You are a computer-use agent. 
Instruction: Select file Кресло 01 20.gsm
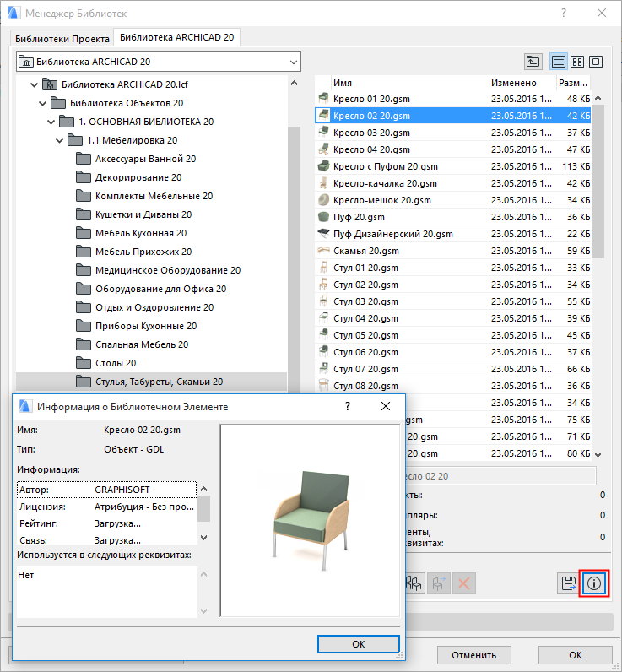point(453,99)
